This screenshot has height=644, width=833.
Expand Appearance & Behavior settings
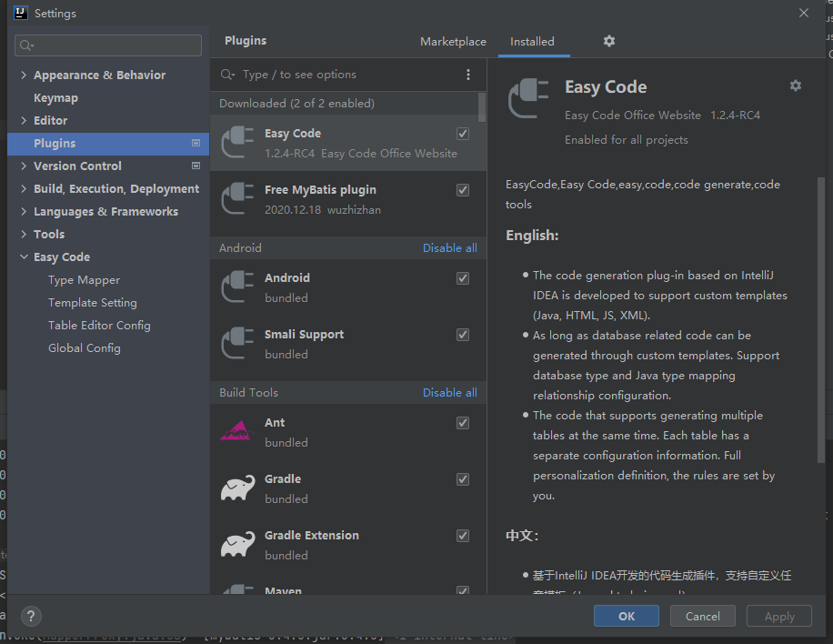click(x=24, y=75)
